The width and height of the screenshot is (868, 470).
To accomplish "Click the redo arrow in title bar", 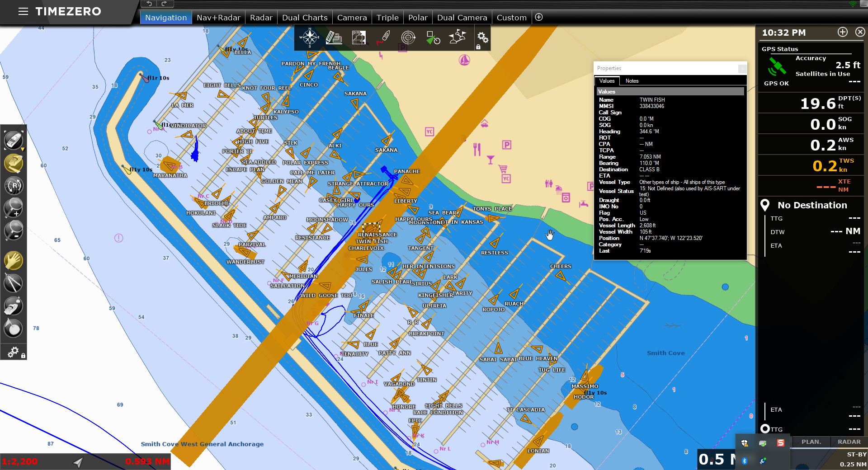I will coord(164,4).
